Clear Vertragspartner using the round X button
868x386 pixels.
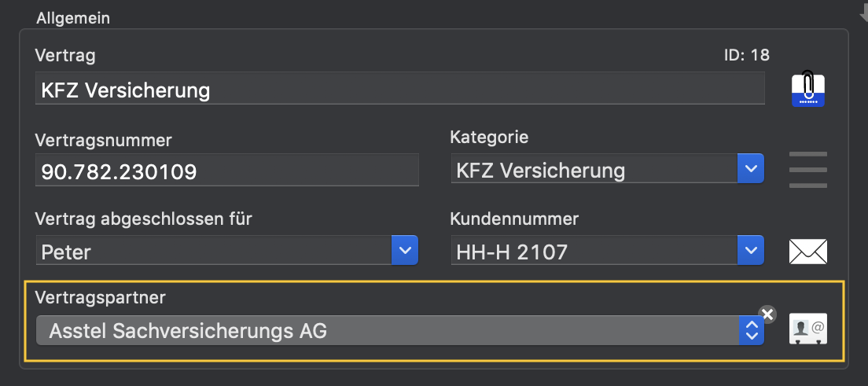click(x=767, y=314)
